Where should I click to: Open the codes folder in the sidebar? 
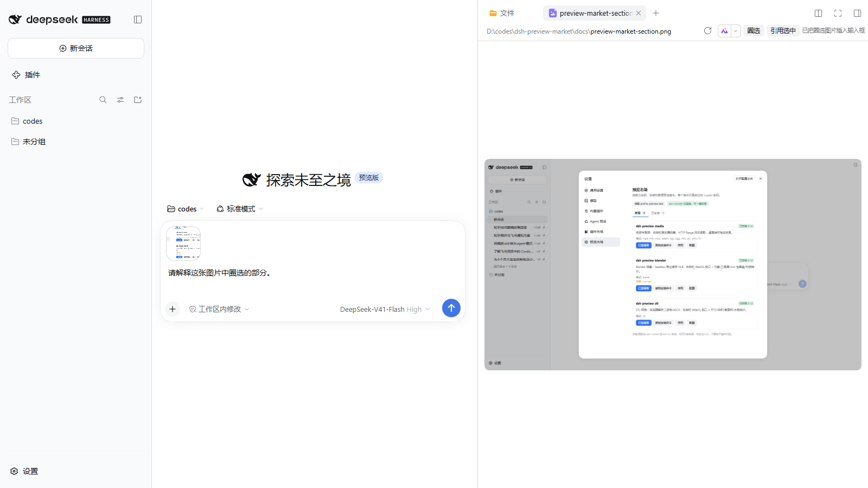click(x=76, y=121)
